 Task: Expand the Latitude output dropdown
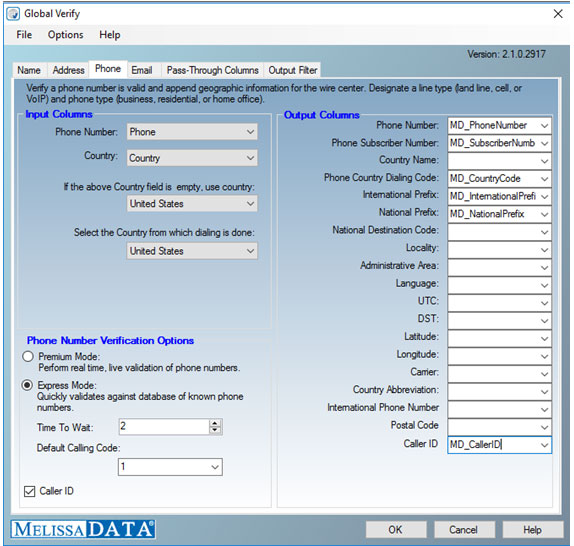[x=544, y=339]
